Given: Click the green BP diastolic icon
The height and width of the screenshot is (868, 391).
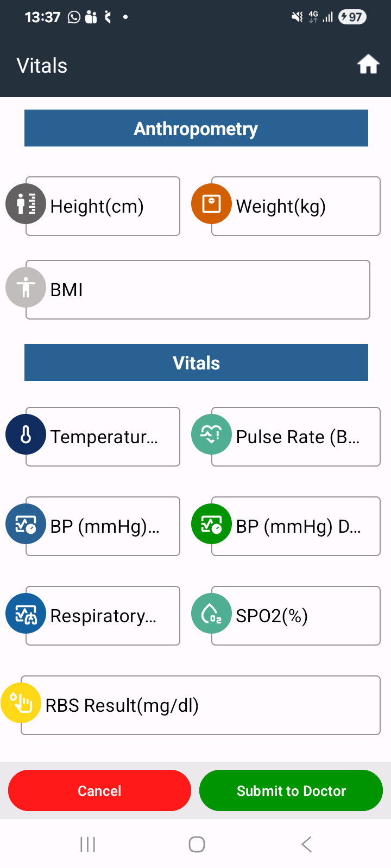Looking at the screenshot, I should pyautogui.click(x=211, y=524).
